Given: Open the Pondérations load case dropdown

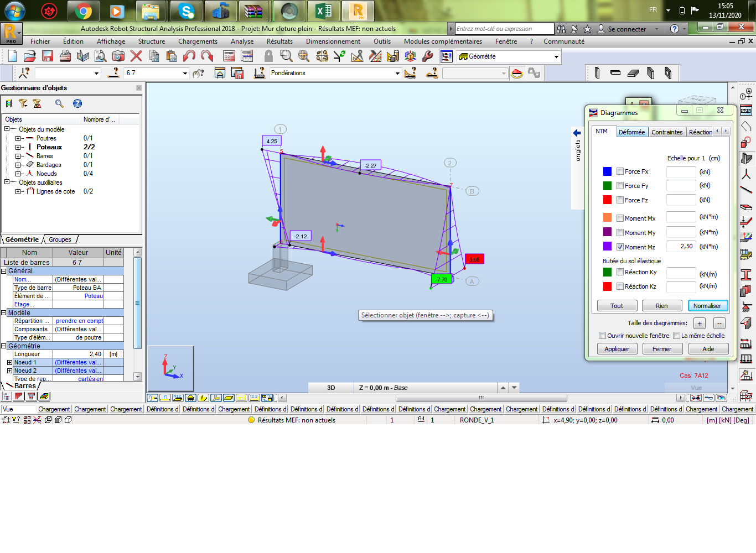Looking at the screenshot, I should [397, 73].
